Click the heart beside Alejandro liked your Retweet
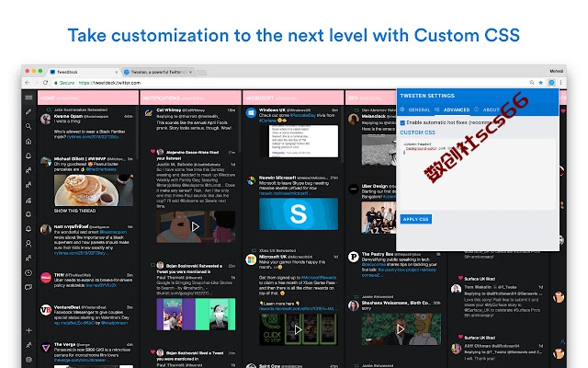Viewport: 588px width, 368px height. click(153, 151)
